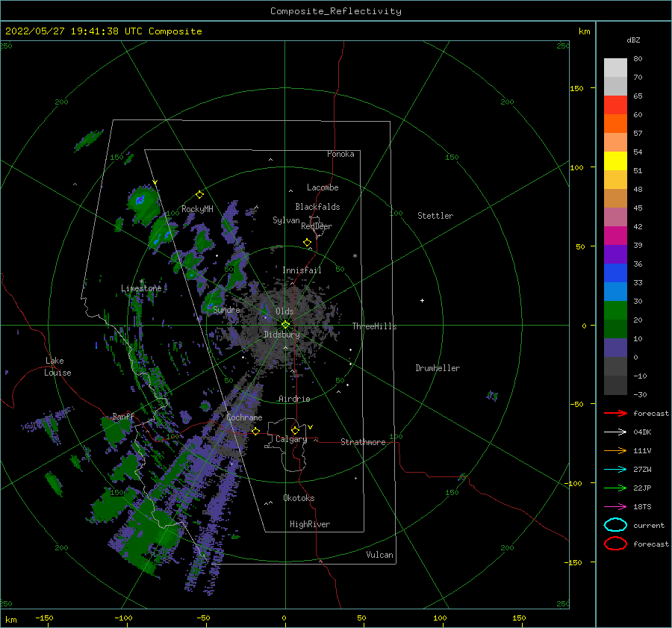Click the Blackfalds town label
The width and height of the screenshot is (672, 628).
coord(317,207)
